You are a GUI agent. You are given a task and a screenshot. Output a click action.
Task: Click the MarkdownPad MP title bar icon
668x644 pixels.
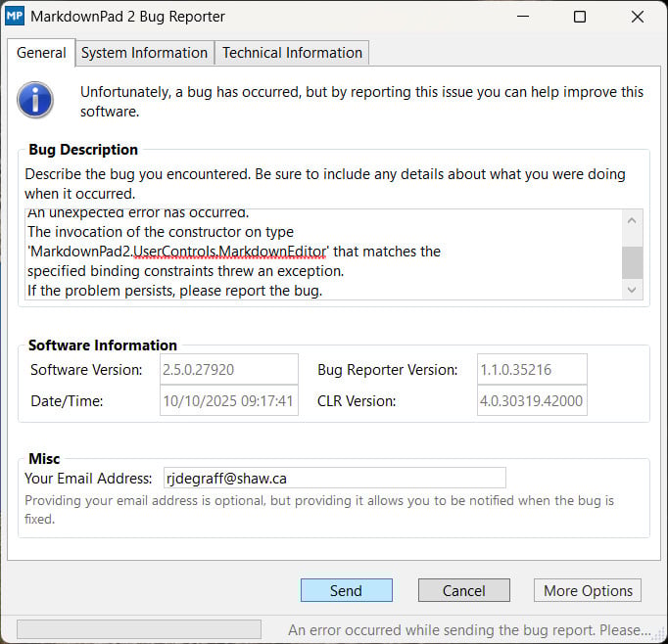(16, 17)
